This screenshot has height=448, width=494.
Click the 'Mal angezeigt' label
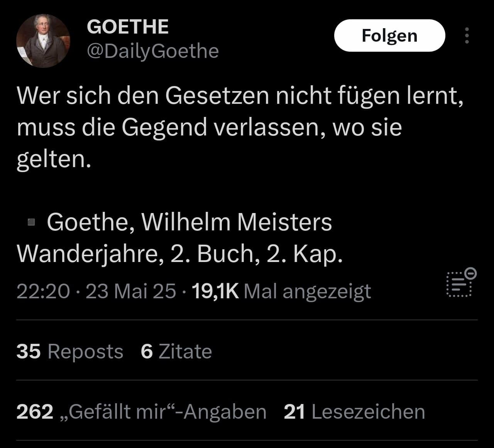point(308,292)
